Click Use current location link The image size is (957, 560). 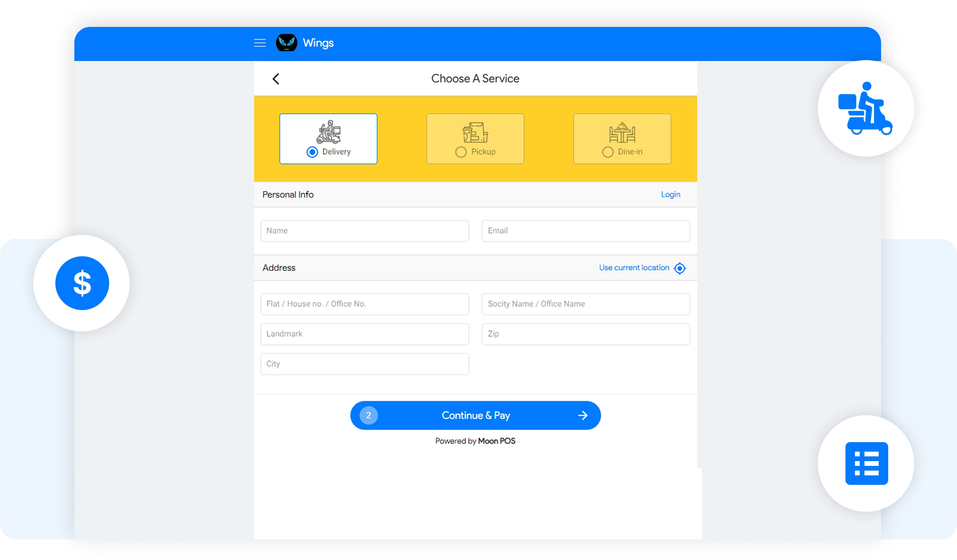[634, 268]
